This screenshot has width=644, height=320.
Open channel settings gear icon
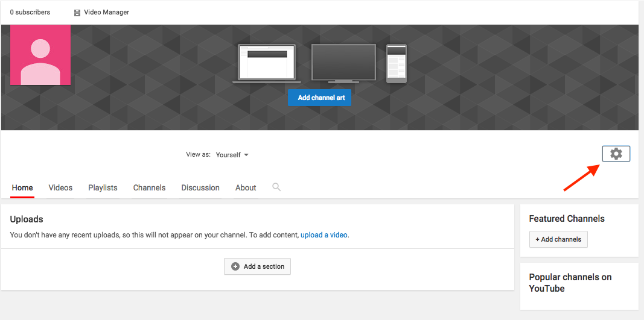[616, 154]
